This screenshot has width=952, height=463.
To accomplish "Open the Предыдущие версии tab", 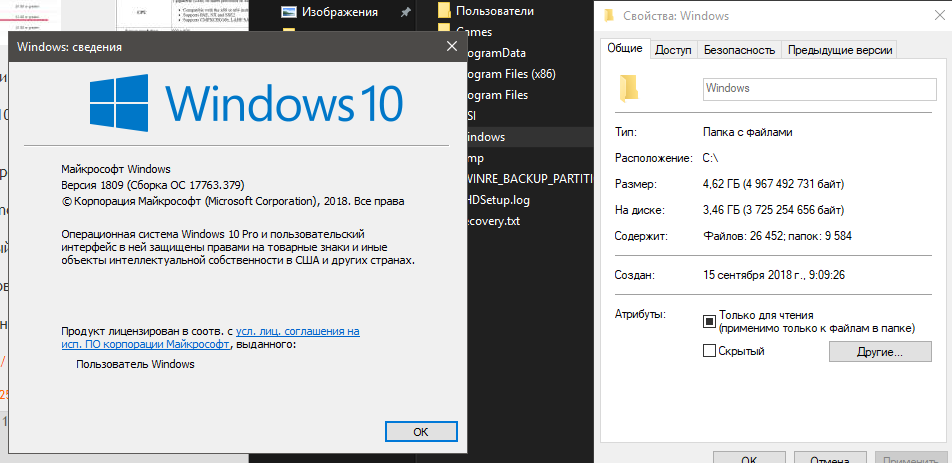I will point(840,50).
